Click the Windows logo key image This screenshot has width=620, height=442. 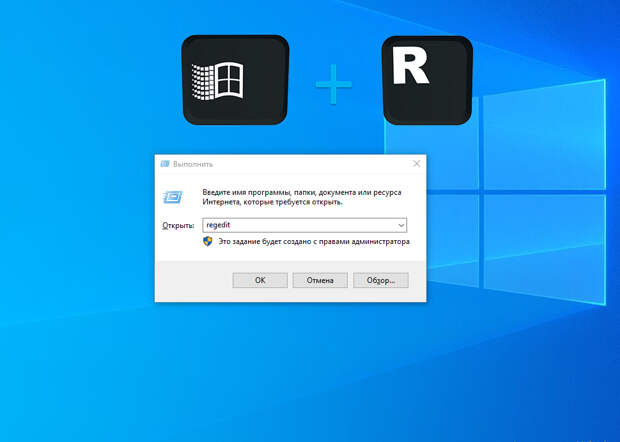[235, 80]
